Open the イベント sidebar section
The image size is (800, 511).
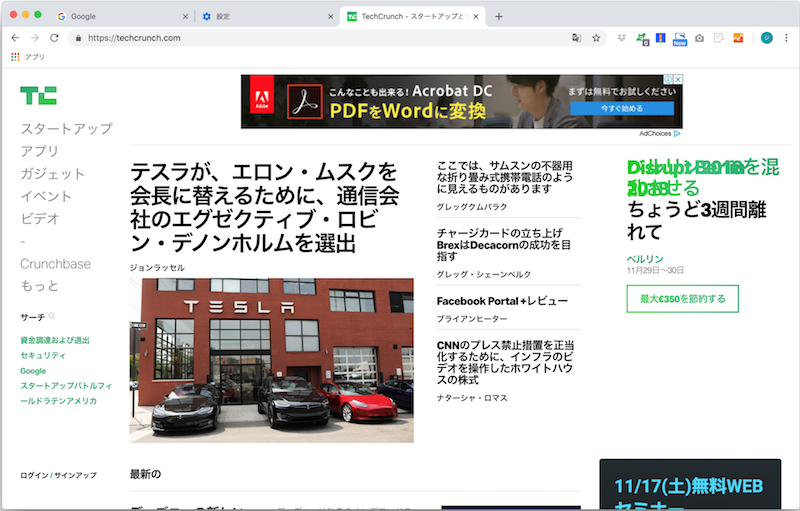46,196
